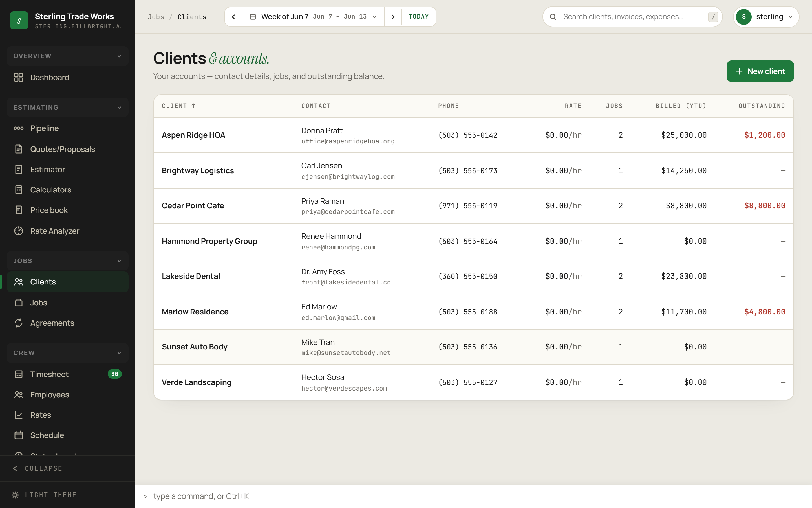The width and height of the screenshot is (812, 508).
Task: Go to previous week arrow
Action: [233, 16]
